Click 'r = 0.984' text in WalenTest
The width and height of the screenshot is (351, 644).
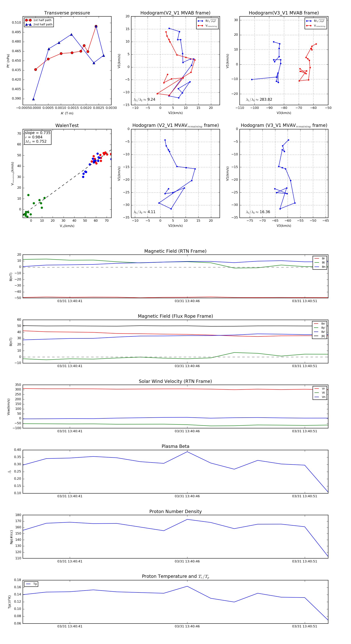click(34, 137)
